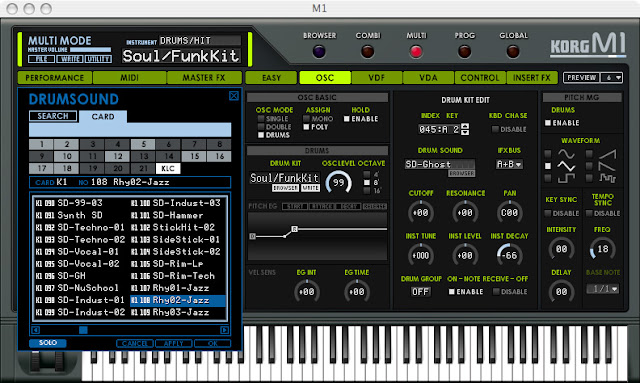Open the IFX BUS A+B dropdown

(509, 164)
